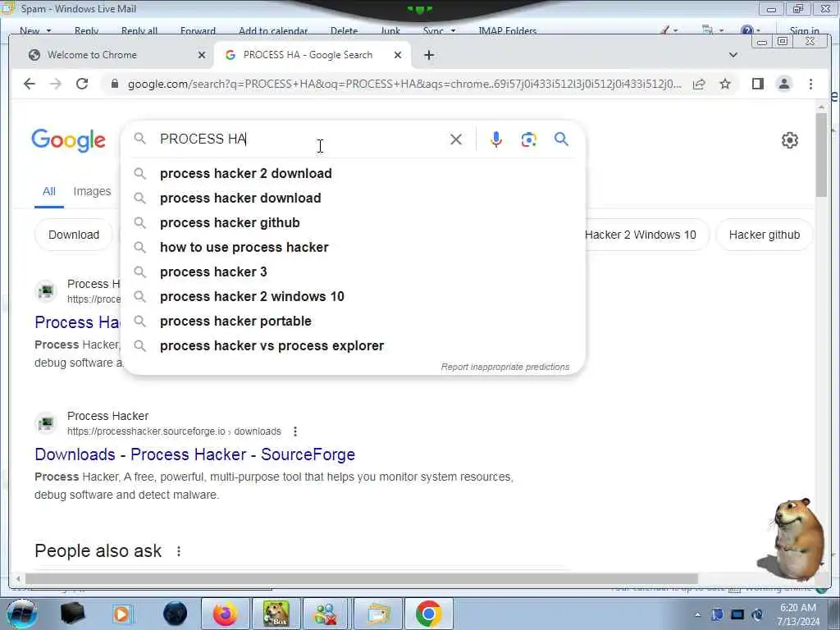Close the PROCESS HA Google Search tab

coord(398,55)
